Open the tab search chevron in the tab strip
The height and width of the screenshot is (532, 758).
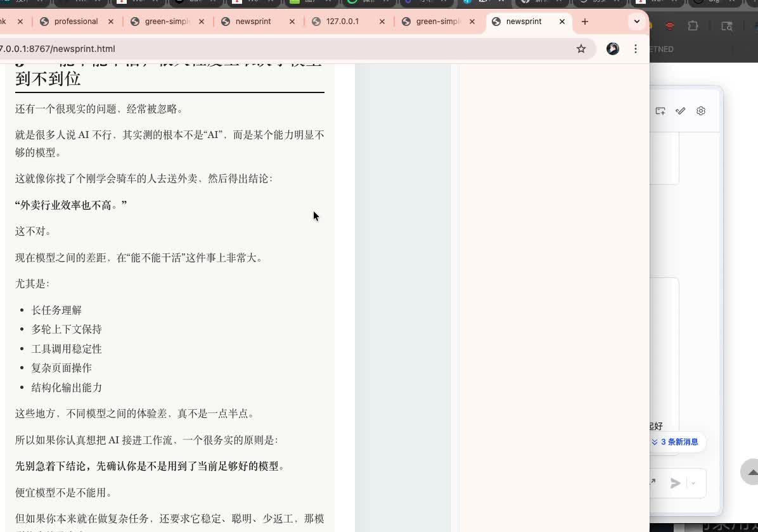tap(636, 21)
